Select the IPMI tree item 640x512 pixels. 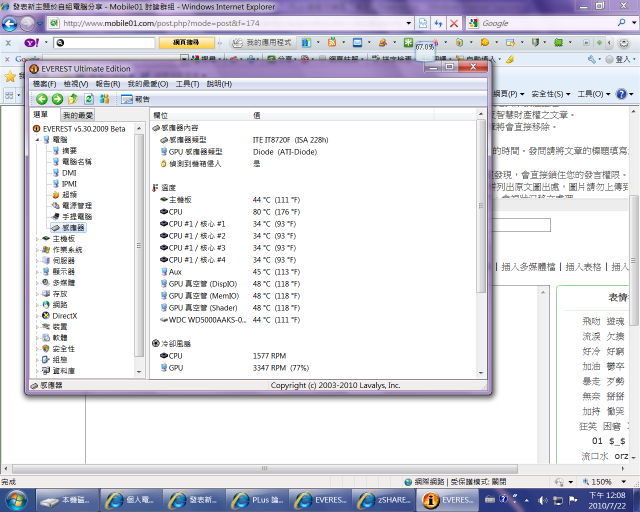64,184
